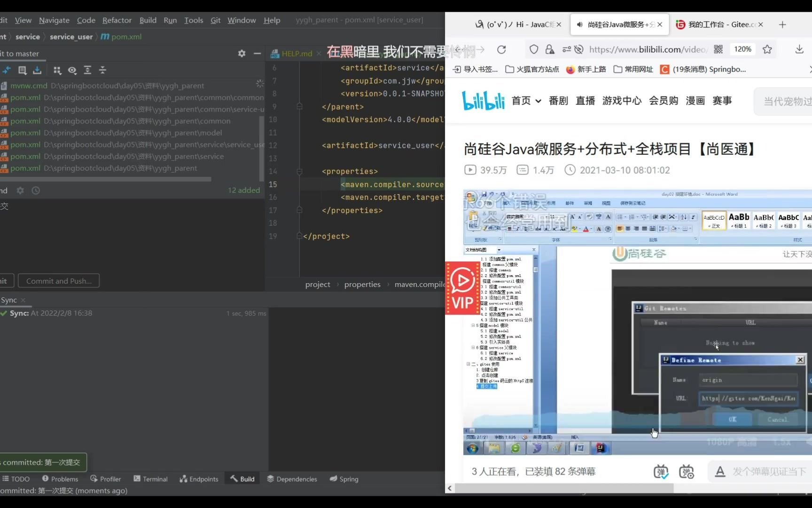Open commit options gear beside Amend
Image resolution: width=812 pixels, height=508 pixels.
pos(20,190)
